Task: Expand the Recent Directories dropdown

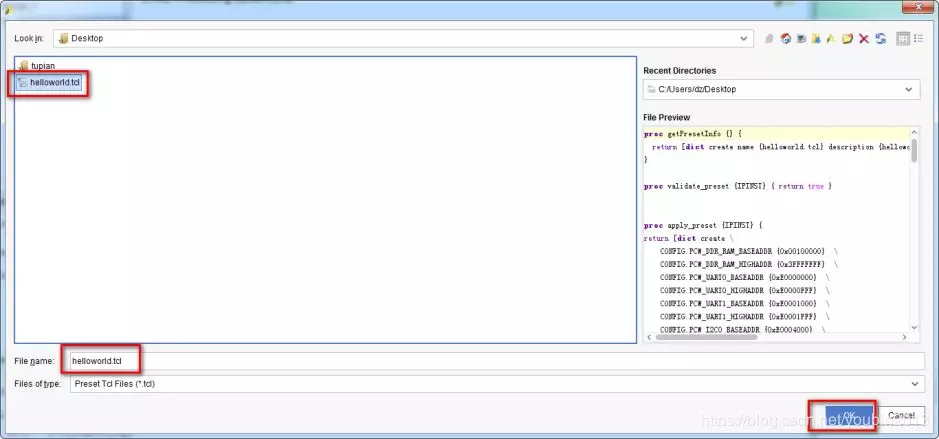Action: pyautogui.click(x=909, y=89)
